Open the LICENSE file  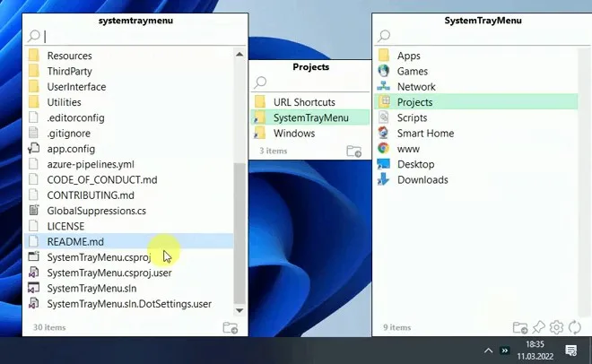point(129,226)
